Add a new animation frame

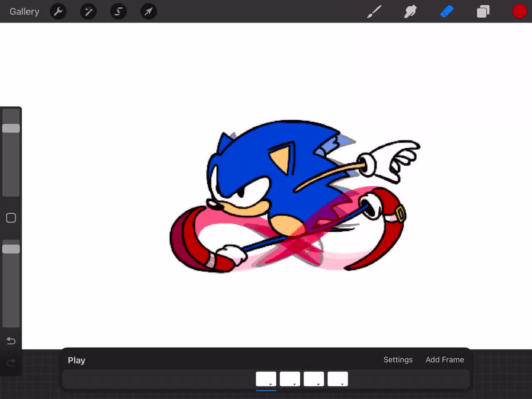pos(445,360)
